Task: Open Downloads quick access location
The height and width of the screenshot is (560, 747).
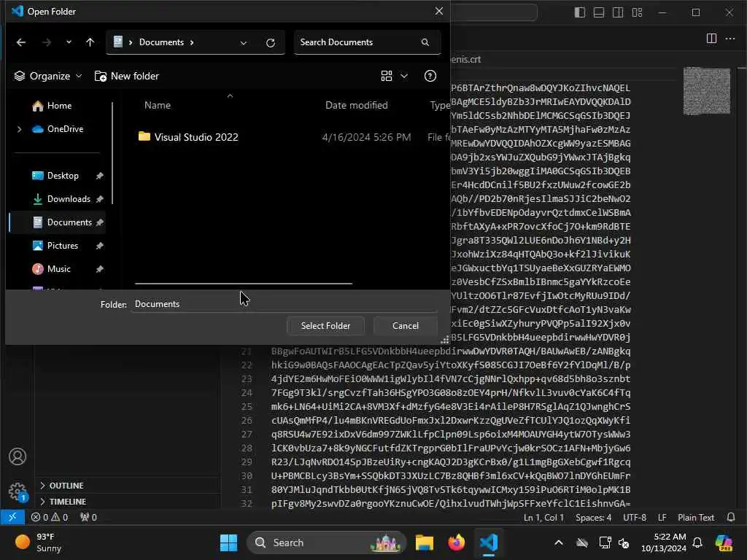Action: pos(61,199)
